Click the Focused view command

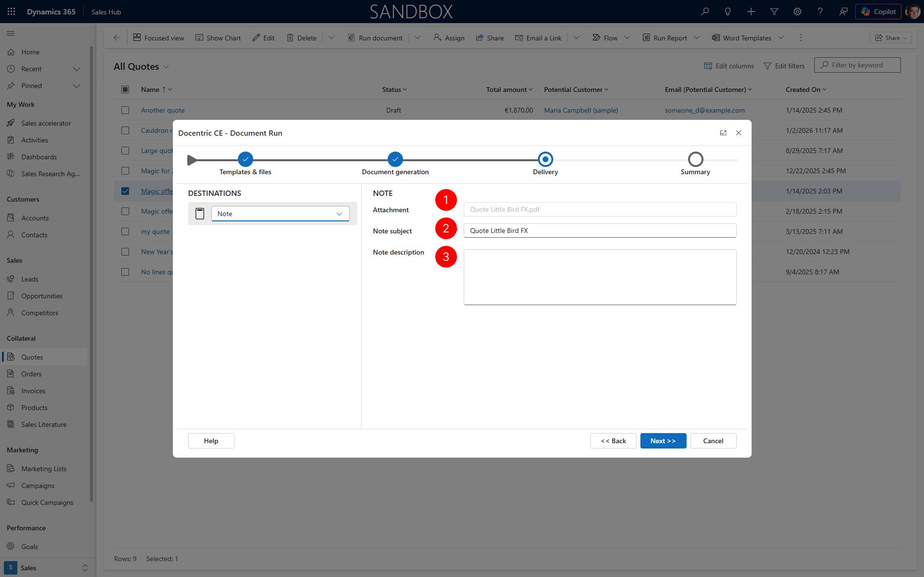[x=158, y=38]
